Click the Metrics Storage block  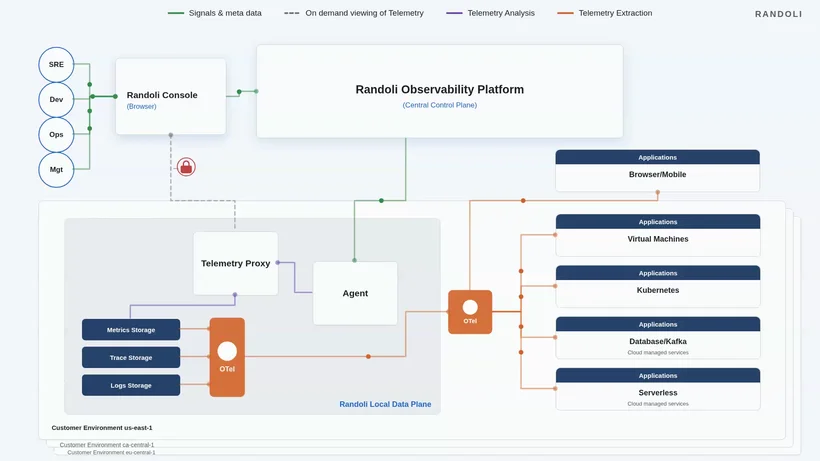(131, 330)
